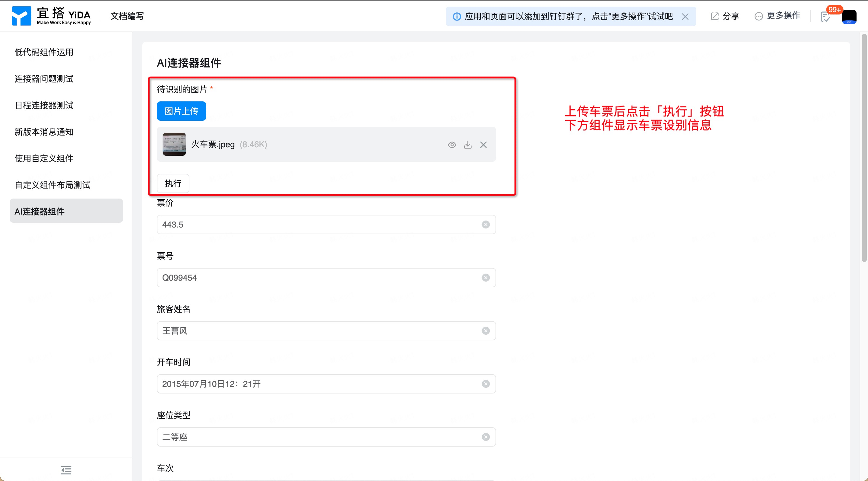Viewport: 868px width, 481px height.
Task: Open the user avatar menu
Action: tap(849, 17)
